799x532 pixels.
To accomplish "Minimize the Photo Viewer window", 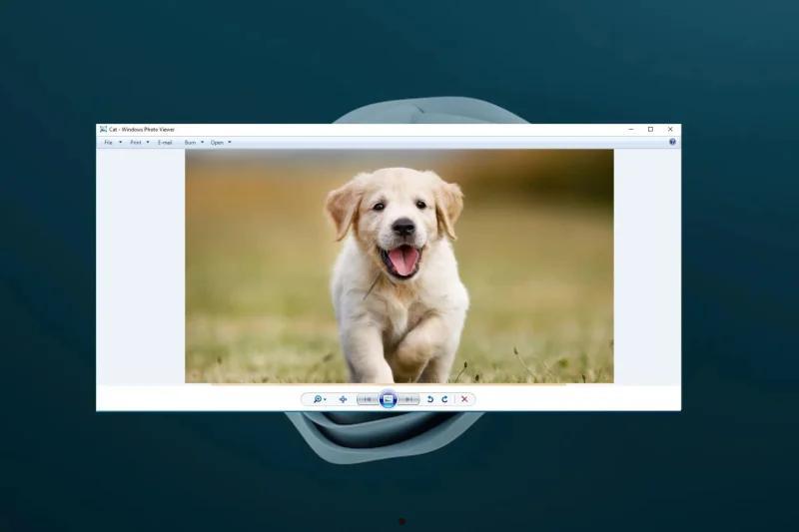I will [x=631, y=130].
